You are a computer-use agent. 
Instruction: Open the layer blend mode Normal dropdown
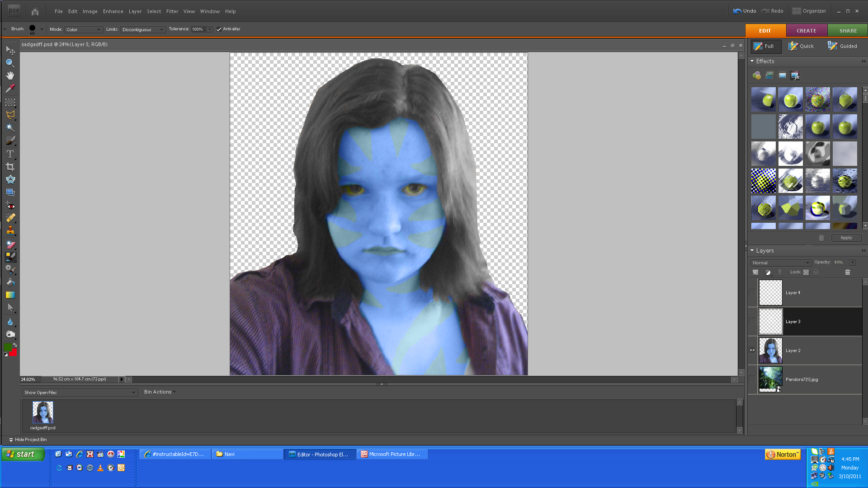[x=780, y=263]
